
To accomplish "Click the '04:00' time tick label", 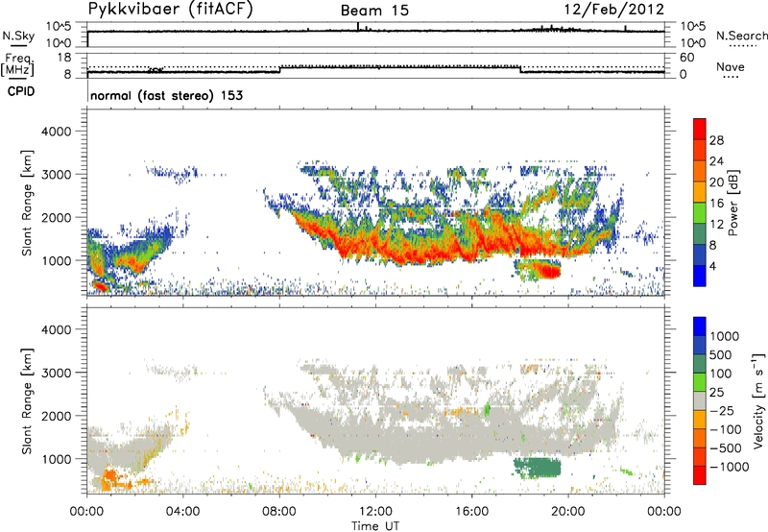I will (182, 512).
